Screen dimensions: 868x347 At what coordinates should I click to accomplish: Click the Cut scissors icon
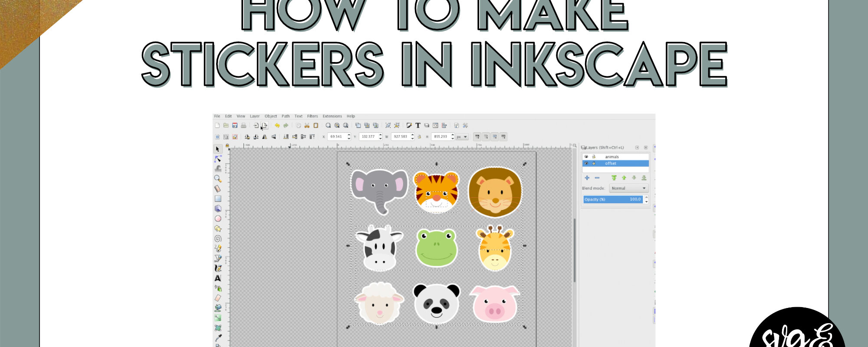coord(307,125)
